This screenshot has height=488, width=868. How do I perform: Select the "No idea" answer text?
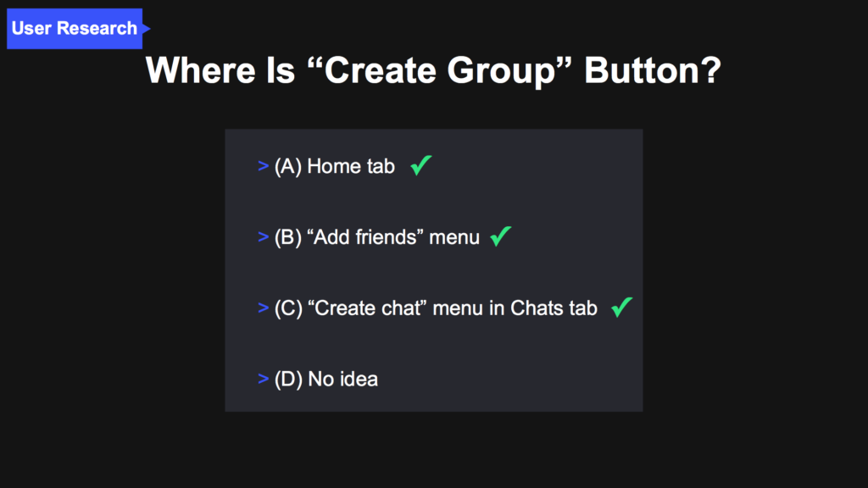pos(342,379)
